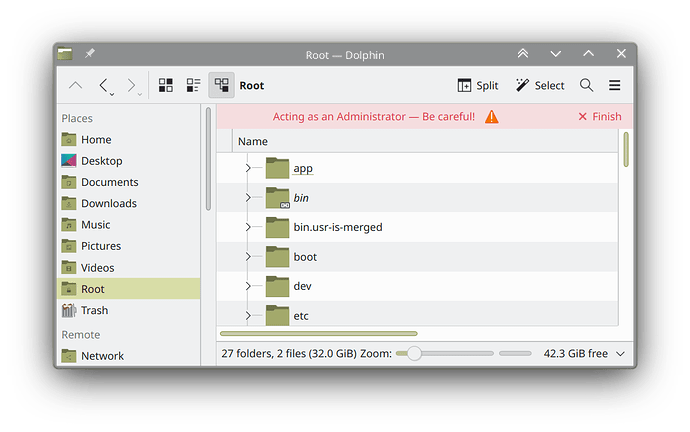Viewport: 690px width, 432px height.
Task: Click the 'bin' folder name
Action: (301, 198)
